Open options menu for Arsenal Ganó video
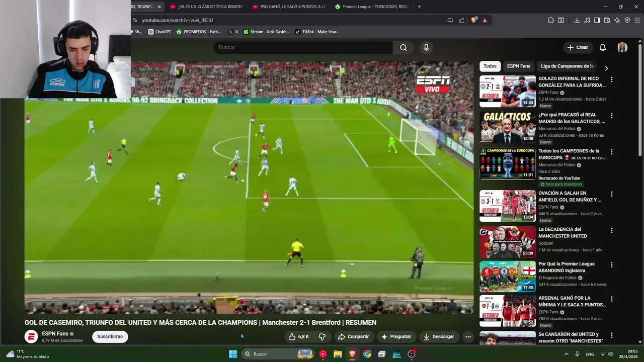The width and height of the screenshot is (644, 362). pyautogui.click(x=611, y=299)
